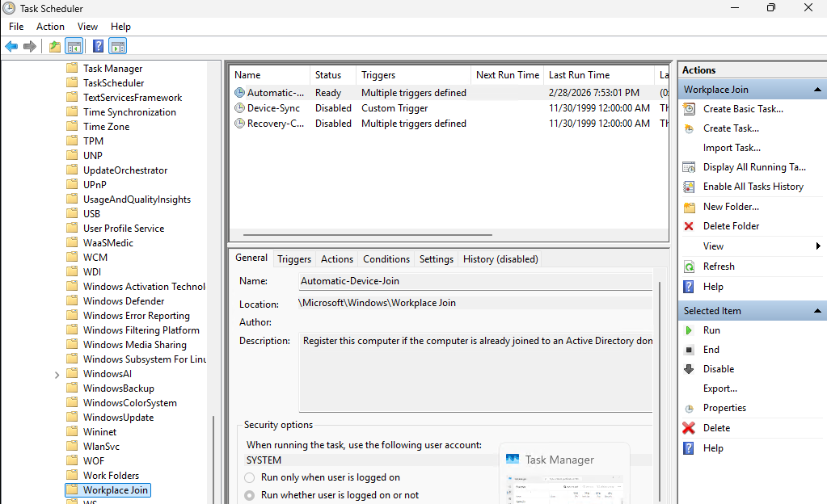The width and height of the screenshot is (827, 504).
Task: Open the Action menu
Action: coord(50,27)
